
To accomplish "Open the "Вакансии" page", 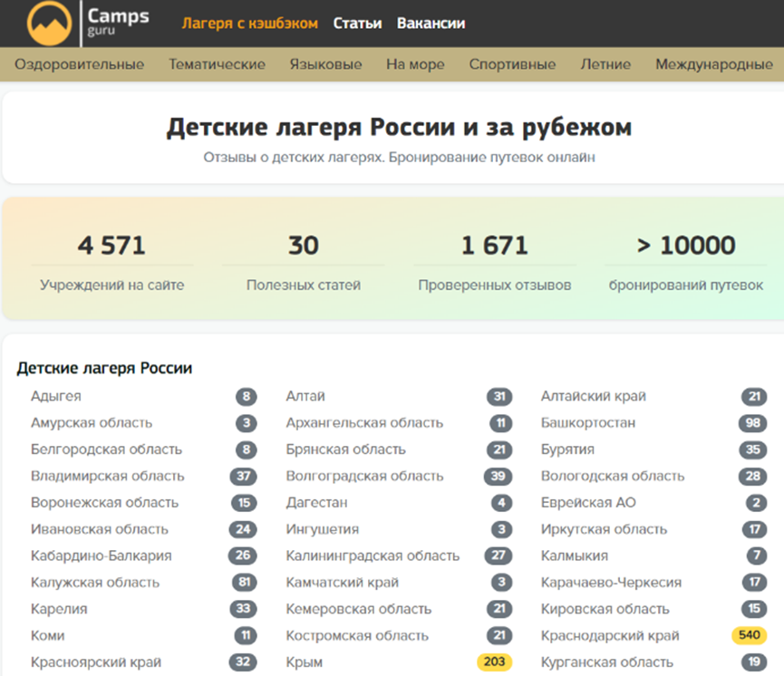I will 430,24.
